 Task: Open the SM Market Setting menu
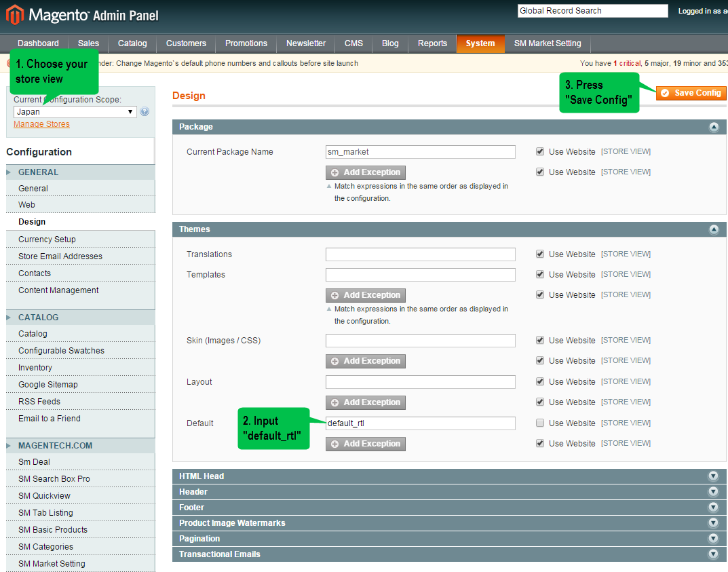click(x=548, y=43)
